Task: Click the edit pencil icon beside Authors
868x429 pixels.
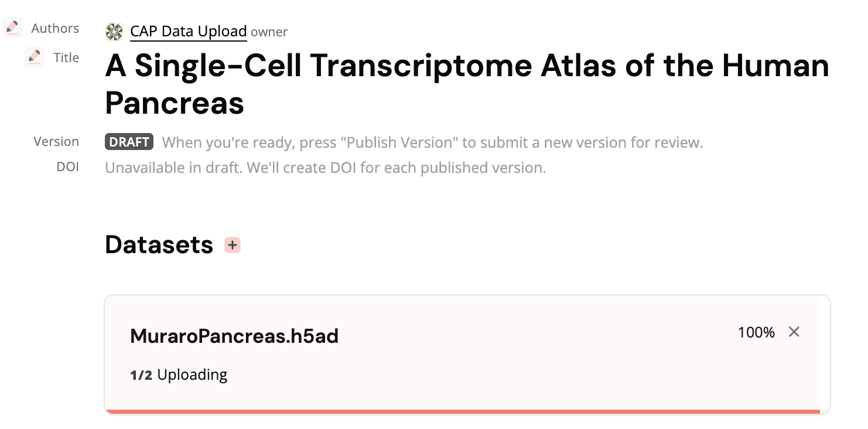Action: click(x=12, y=28)
